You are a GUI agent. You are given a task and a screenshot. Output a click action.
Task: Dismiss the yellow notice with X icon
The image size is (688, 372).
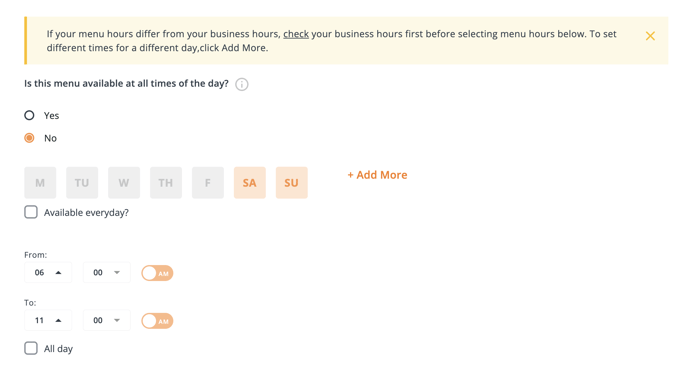click(650, 36)
